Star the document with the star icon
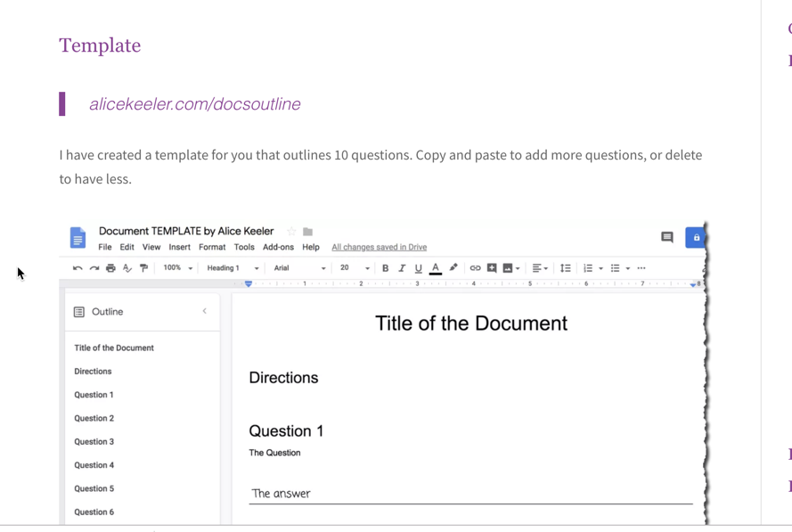792x532 pixels. [x=291, y=232]
